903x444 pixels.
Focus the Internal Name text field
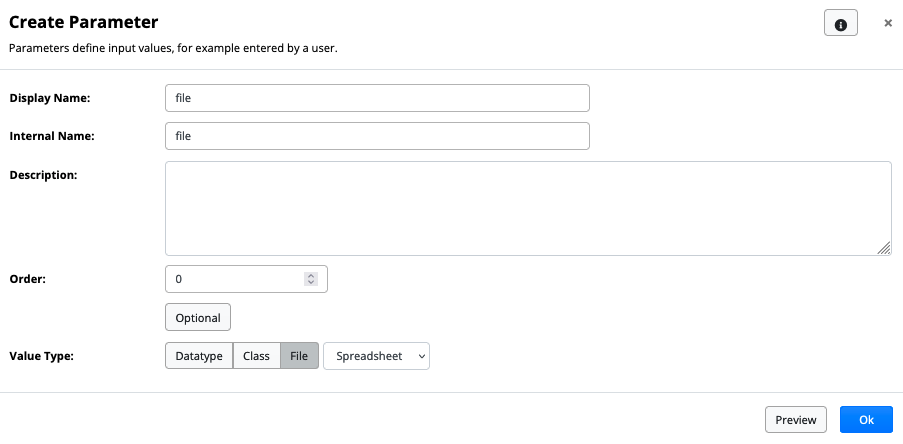tap(377, 136)
